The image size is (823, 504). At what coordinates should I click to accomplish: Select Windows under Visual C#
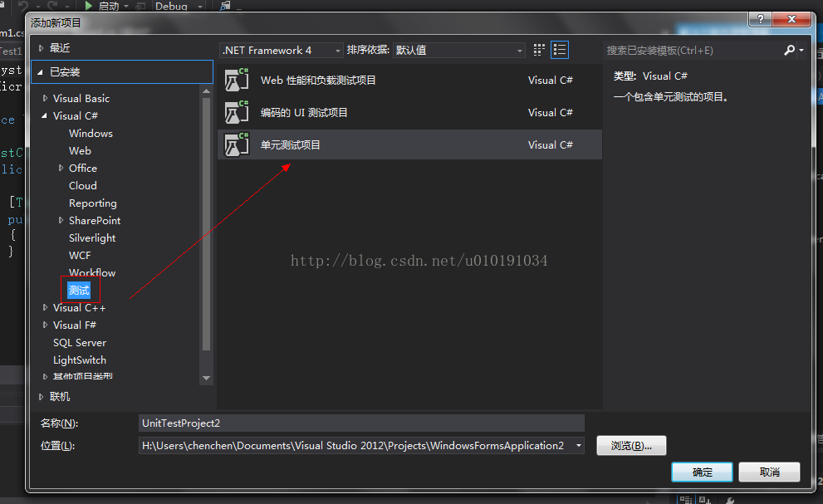(x=91, y=134)
